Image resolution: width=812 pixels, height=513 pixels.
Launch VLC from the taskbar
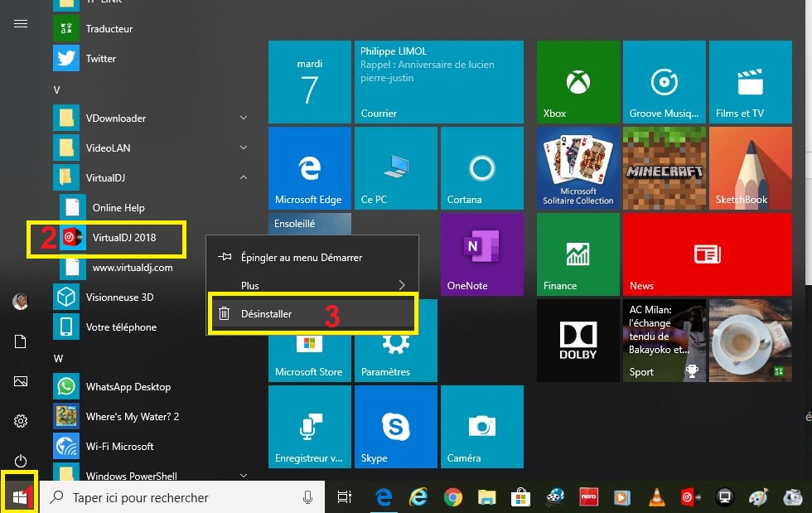(x=657, y=497)
